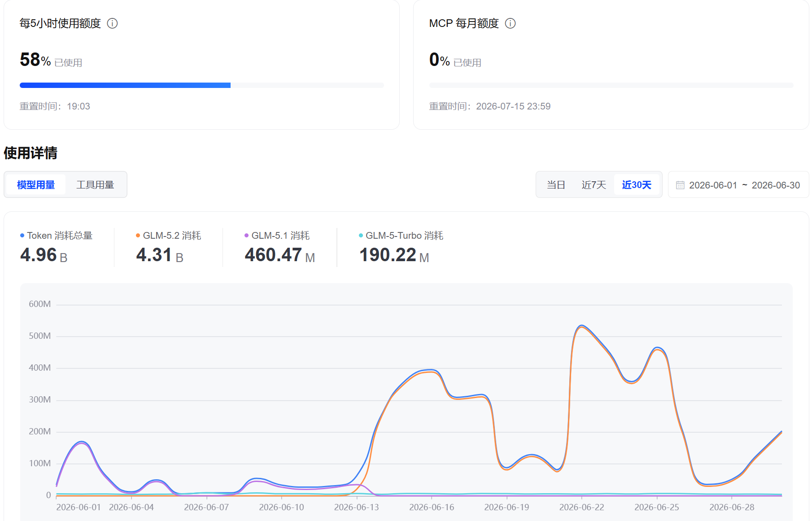This screenshot has width=812, height=521.
Task: Click chart peak near 2026-06-22
Action: 581,325
